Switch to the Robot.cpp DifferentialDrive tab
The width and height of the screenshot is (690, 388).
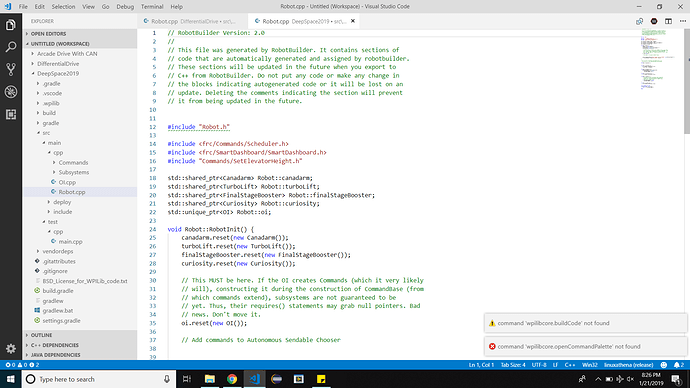pos(192,21)
